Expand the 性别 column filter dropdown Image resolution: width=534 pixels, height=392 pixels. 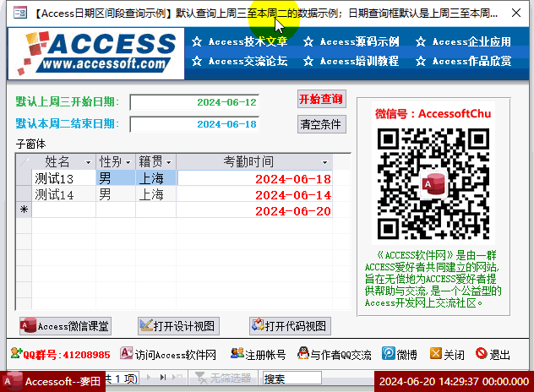pos(128,162)
